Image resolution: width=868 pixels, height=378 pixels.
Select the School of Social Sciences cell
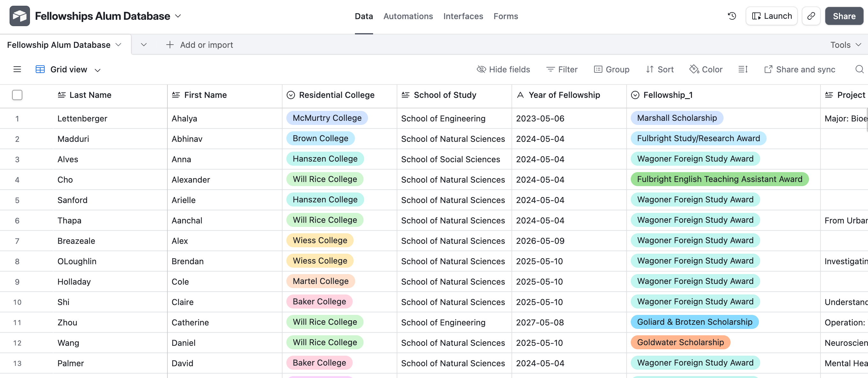(x=454, y=159)
